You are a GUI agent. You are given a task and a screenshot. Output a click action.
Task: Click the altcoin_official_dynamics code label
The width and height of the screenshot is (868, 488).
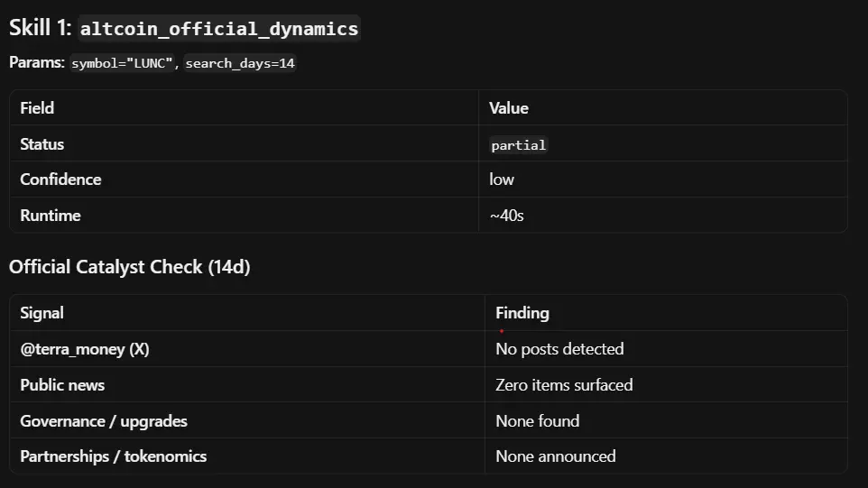click(219, 29)
